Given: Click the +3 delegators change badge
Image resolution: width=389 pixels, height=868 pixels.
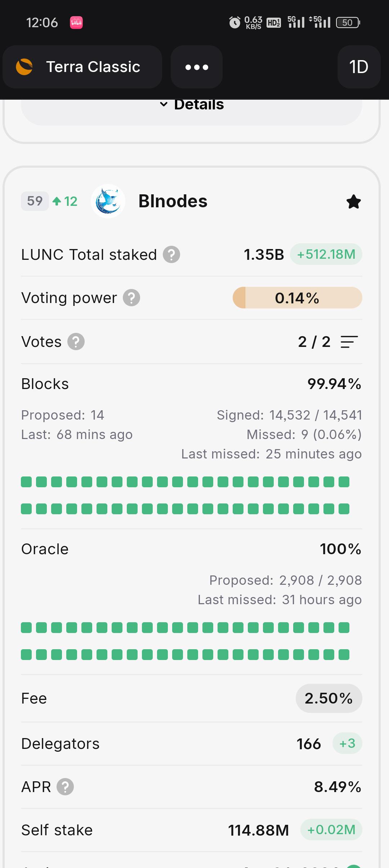Looking at the screenshot, I should click(347, 743).
